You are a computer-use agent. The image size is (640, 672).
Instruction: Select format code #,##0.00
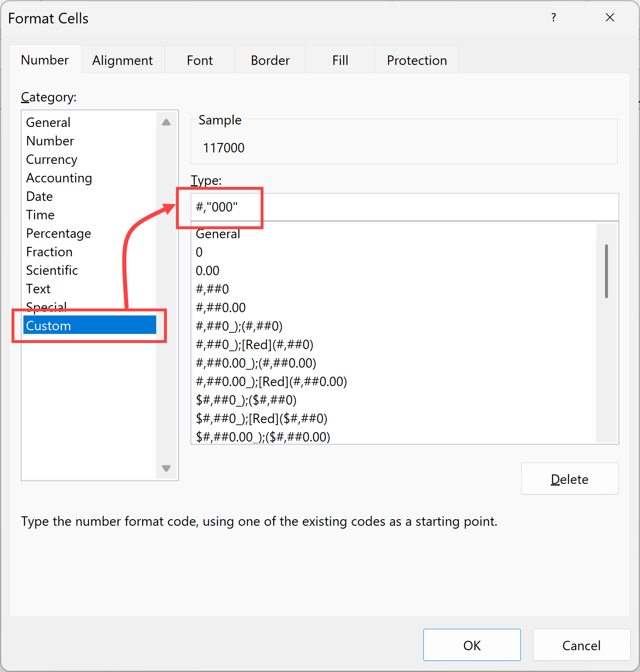[x=394, y=308]
